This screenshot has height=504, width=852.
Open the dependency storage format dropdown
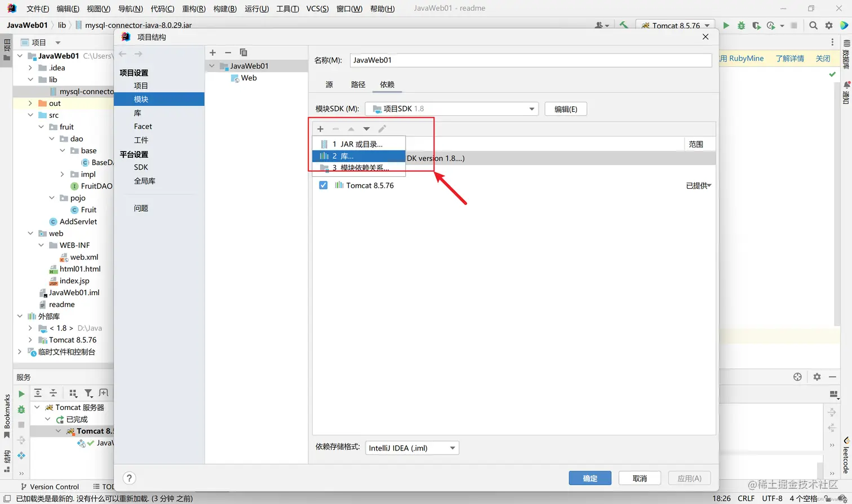point(412,448)
